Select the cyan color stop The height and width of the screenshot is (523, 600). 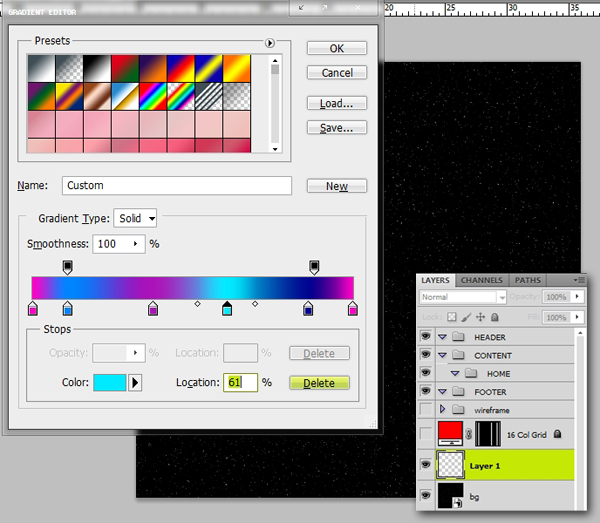227,308
